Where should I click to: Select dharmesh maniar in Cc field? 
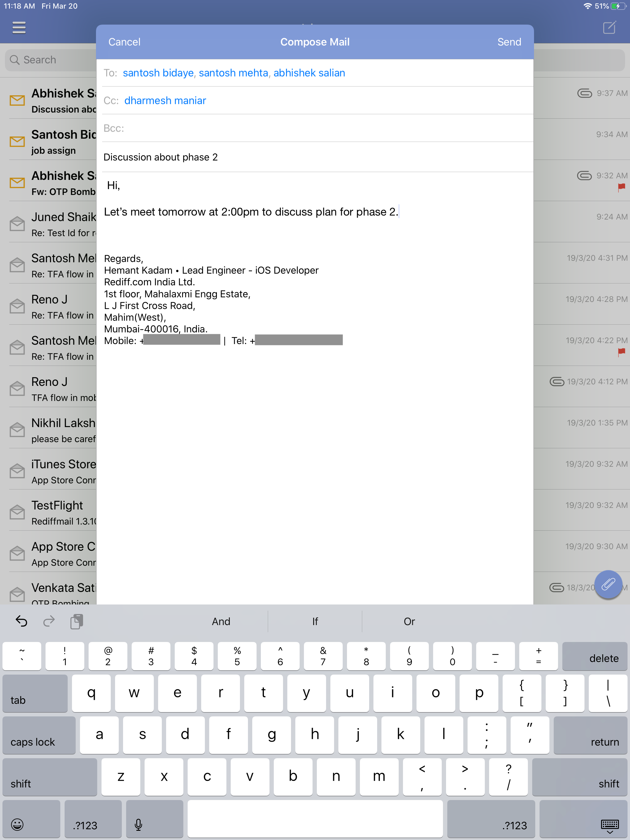[165, 101]
